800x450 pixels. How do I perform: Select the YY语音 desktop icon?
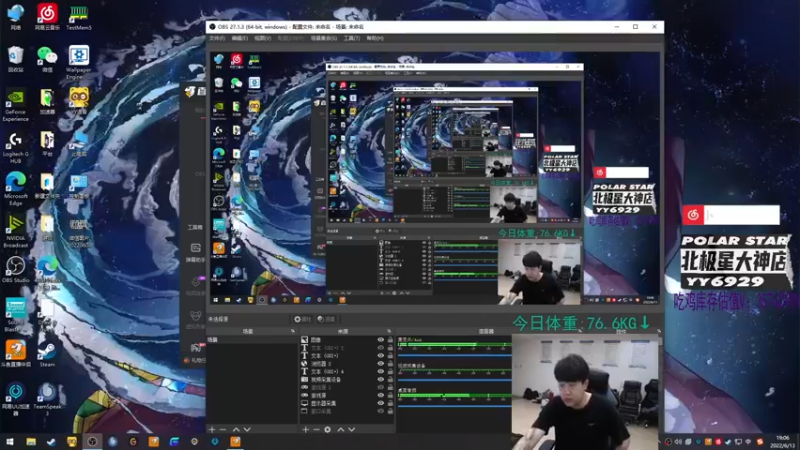tap(79, 101)
